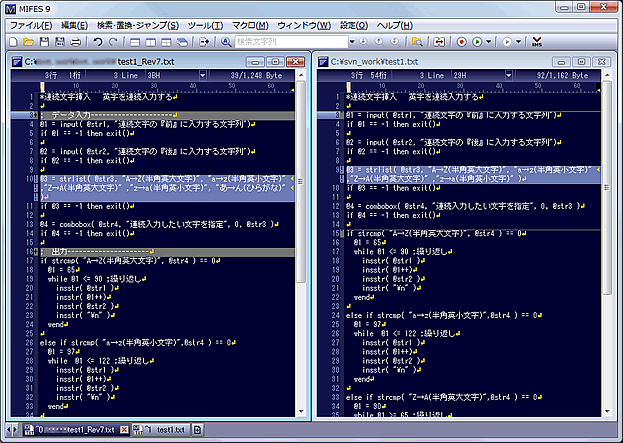Click the Redo arrow icon

click(114, 42)
